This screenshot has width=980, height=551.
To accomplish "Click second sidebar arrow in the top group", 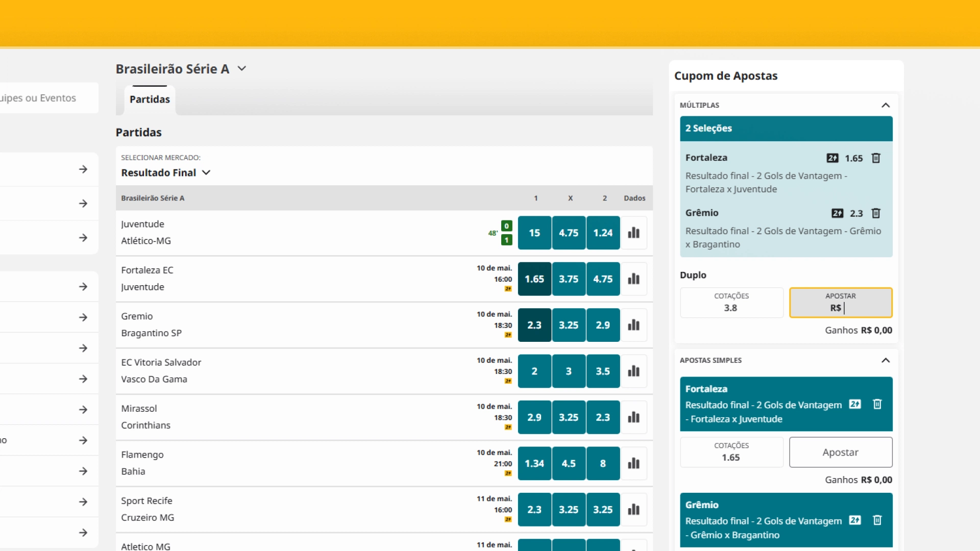I will click(x=83, y=204).
